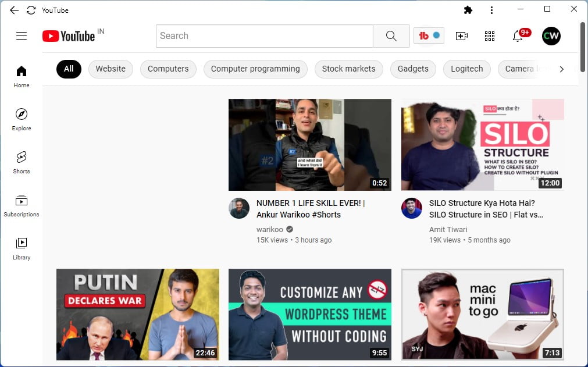
Task: Select the Computers category chip
Action: 168,69
